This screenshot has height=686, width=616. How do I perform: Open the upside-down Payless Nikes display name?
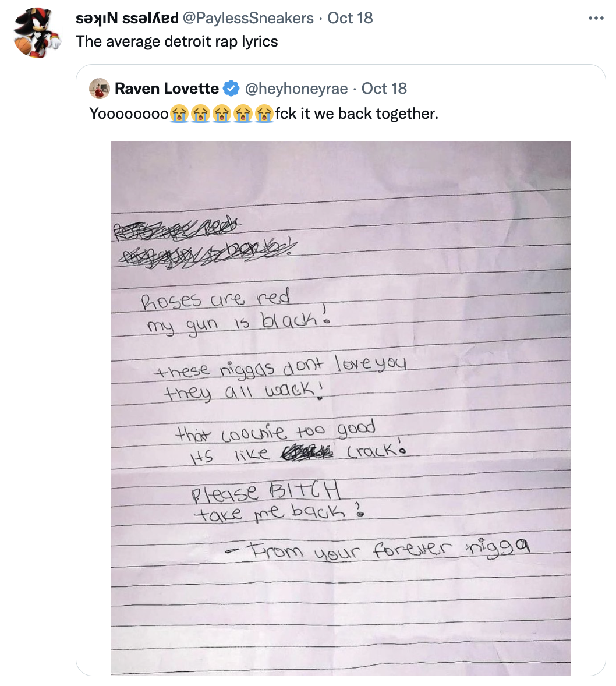point(127,18)
